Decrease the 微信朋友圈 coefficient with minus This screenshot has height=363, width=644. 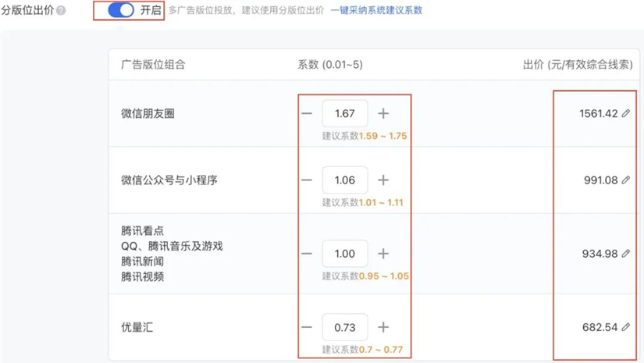click(x=307, y=114)
